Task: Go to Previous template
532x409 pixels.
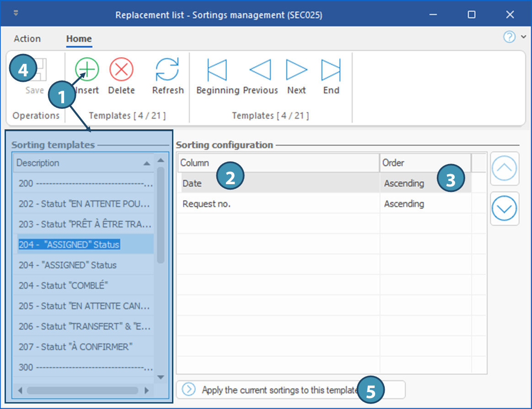Action: pos(260,70)
